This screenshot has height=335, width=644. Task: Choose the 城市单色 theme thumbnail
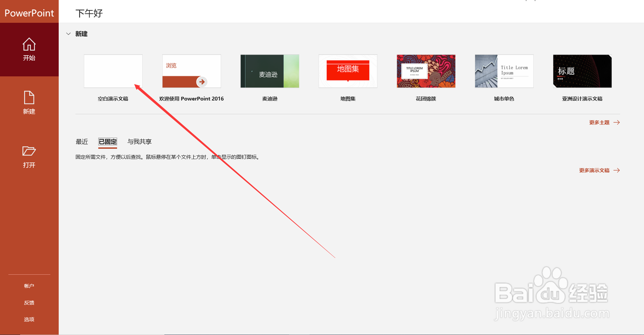click(x=504, y=71)
